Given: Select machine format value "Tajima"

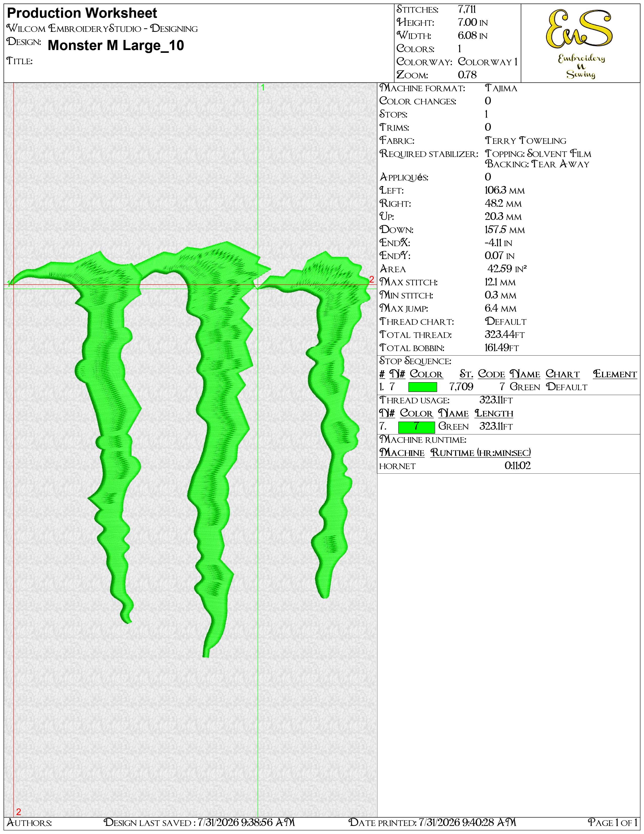Looking at the screenshot, I should [x=501, y=88].
